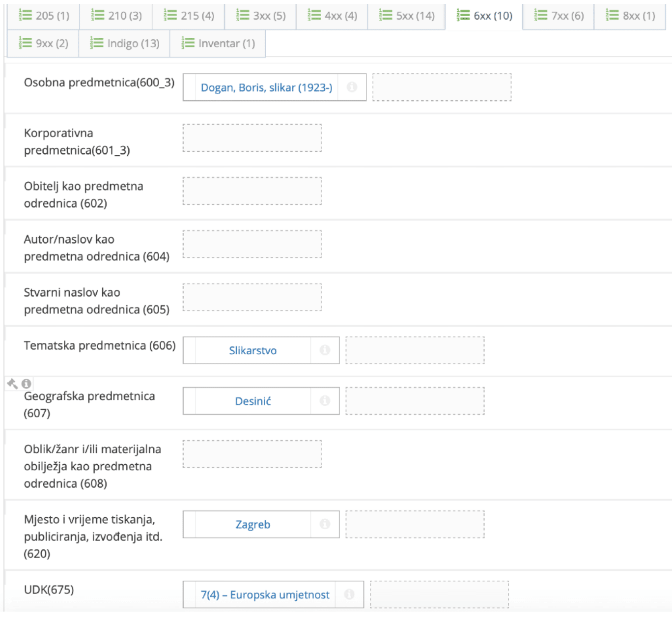Click the empty Korporativna predmetnica field
The image size is (672, 619).
[x=252, y=138]
